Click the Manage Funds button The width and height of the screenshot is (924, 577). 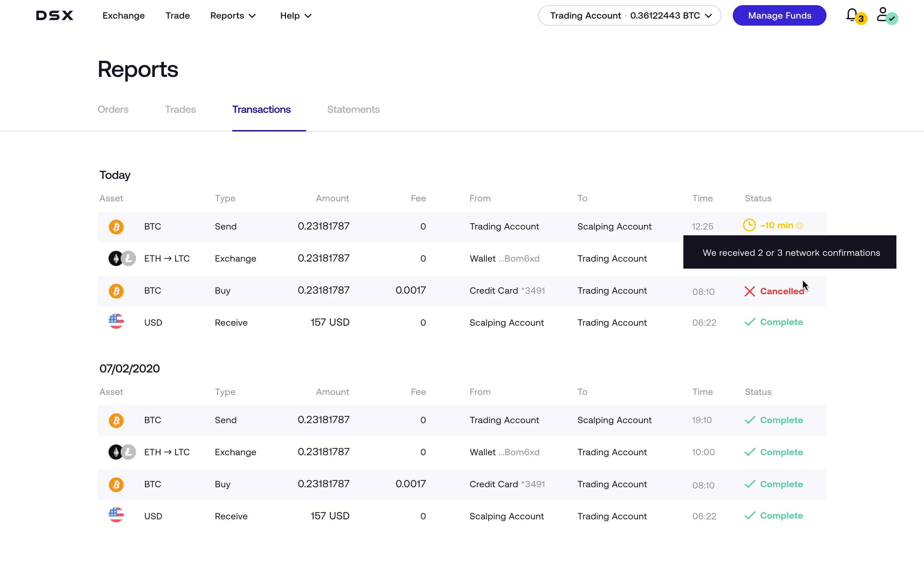[x=779, y=15]
